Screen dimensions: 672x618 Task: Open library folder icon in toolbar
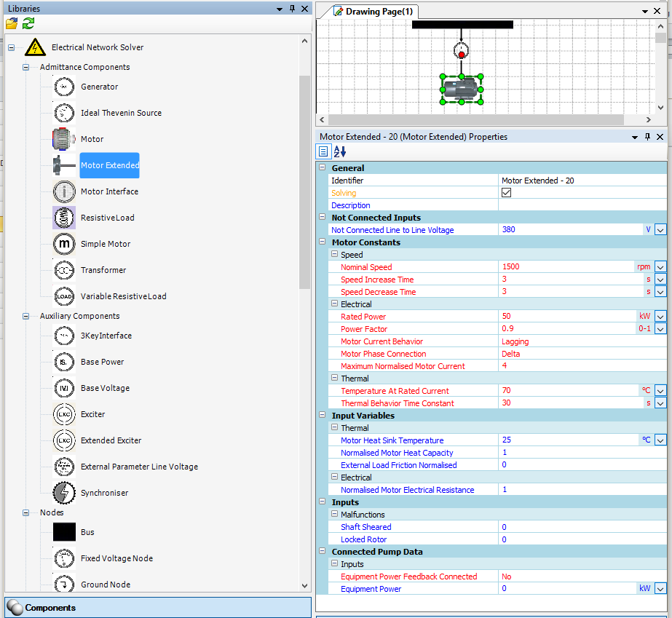click(12, 23)
